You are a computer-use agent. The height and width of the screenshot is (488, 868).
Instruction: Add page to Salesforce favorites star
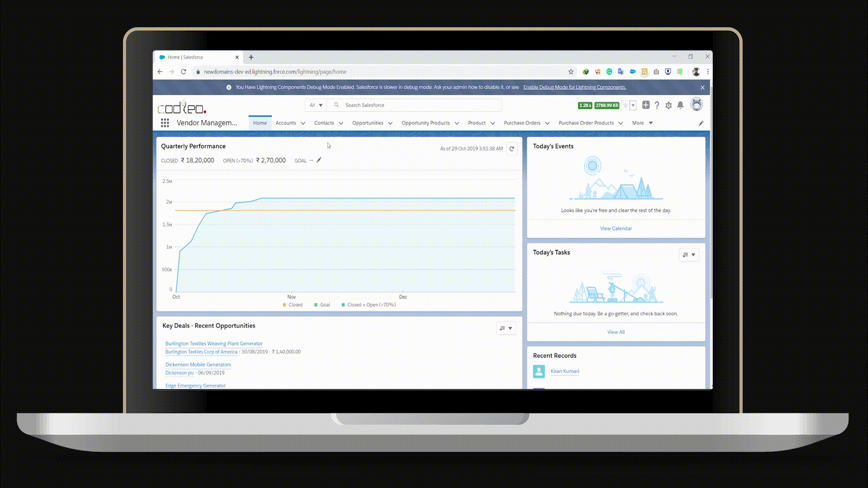tap(625, 105)
